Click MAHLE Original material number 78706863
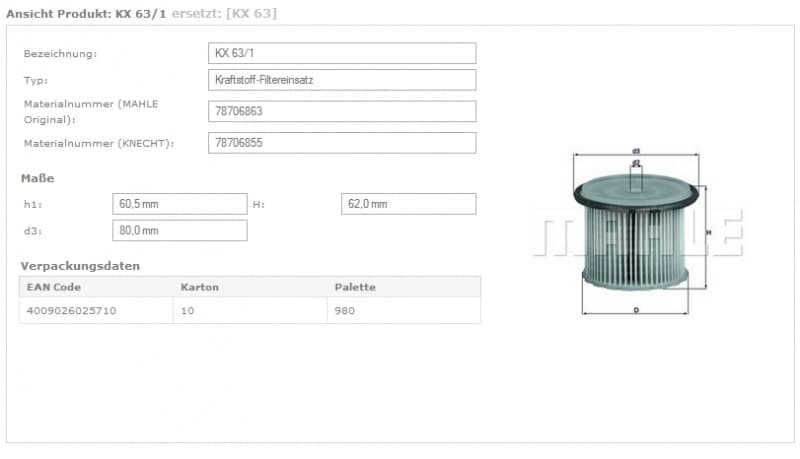This screenshot has height=459, width=800. (342, 111)
